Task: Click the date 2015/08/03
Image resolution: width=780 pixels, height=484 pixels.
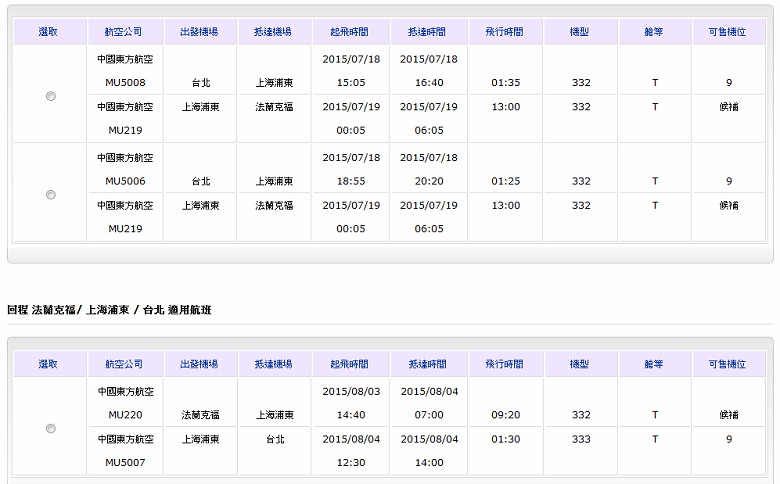Action: click(351, 391)
